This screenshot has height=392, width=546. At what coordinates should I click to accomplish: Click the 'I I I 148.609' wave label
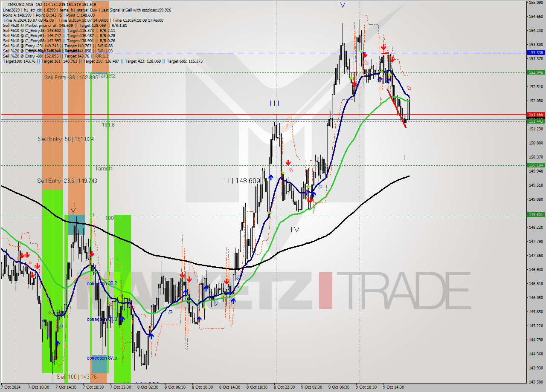[x=242, y=181]
